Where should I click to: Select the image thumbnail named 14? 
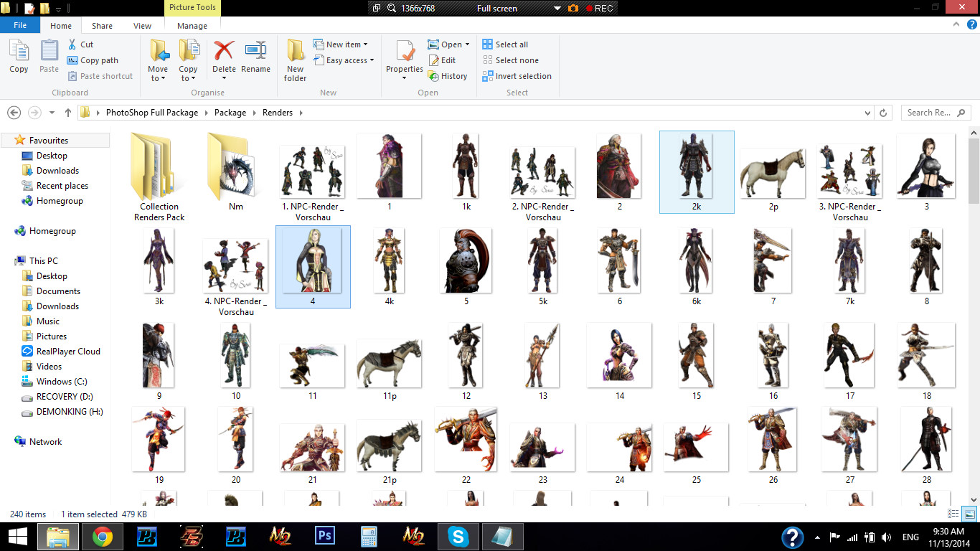click(620, 362)
